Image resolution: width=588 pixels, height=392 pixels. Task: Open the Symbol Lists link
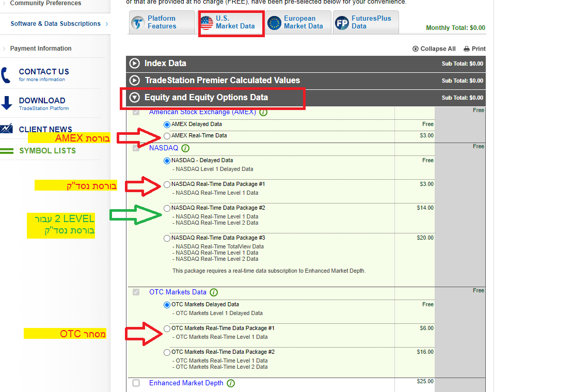tap(47, 151)
